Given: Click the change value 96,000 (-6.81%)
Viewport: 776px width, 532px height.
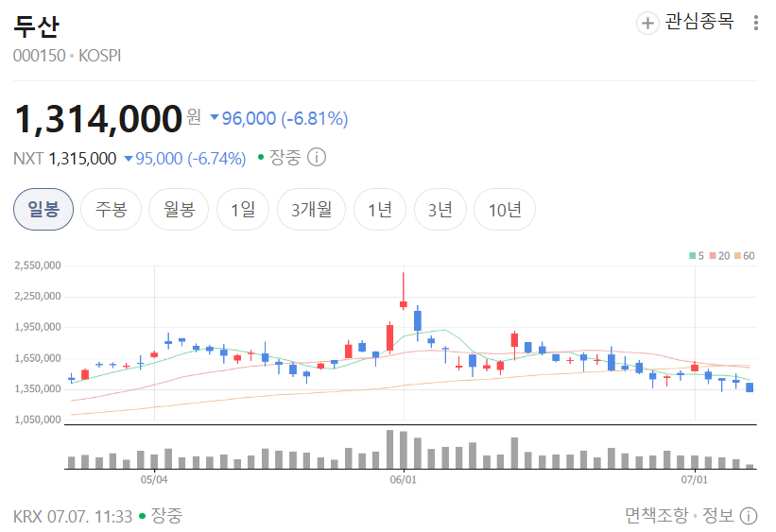Looking at the screenshot, I should (x=279, y=118).
